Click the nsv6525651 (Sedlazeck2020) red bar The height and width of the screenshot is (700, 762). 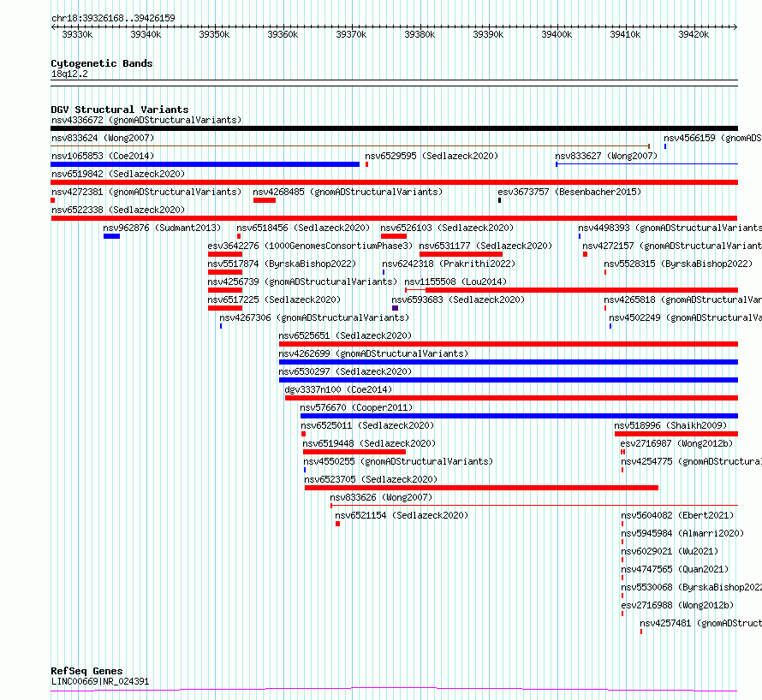(509, 344)
